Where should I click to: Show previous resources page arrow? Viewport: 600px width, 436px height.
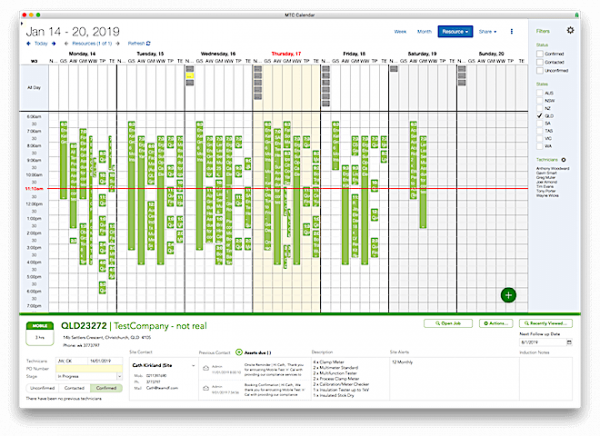(x=66, y=43)
